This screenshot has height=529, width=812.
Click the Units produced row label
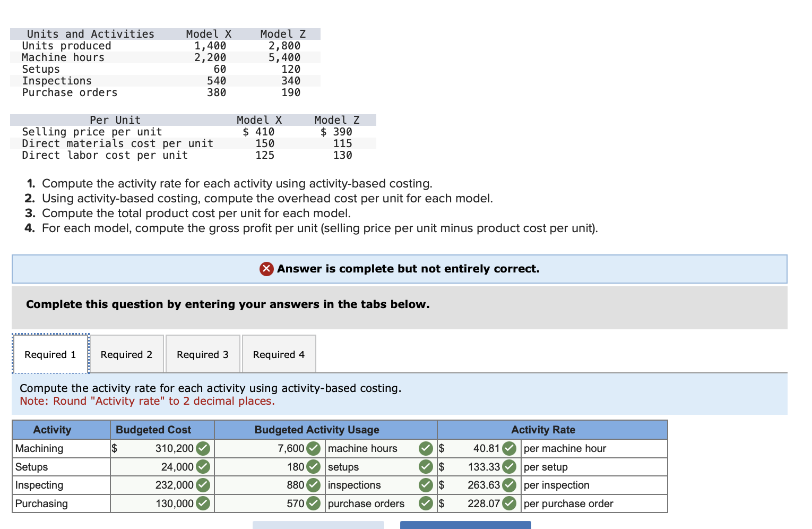[x=67, y=46]
